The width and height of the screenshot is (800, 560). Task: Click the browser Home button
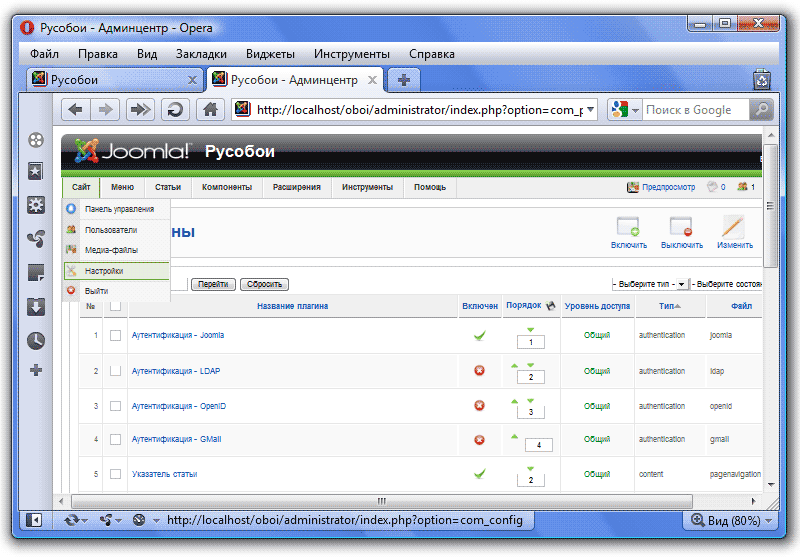[209, 110]
